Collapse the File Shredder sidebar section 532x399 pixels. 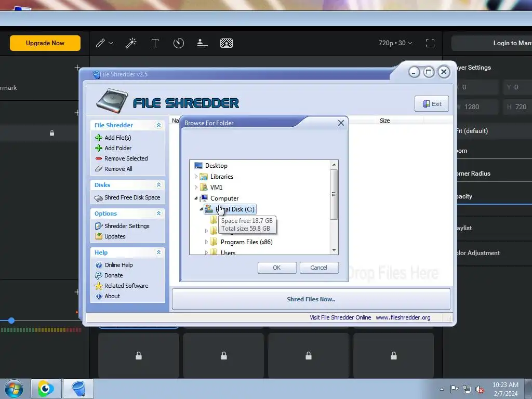[x=158, y=125]
